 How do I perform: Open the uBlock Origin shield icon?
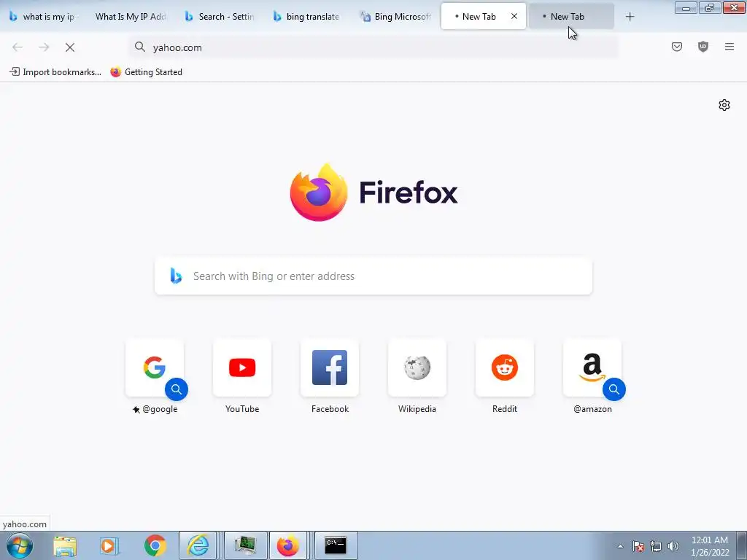click(x=703, y=47)
